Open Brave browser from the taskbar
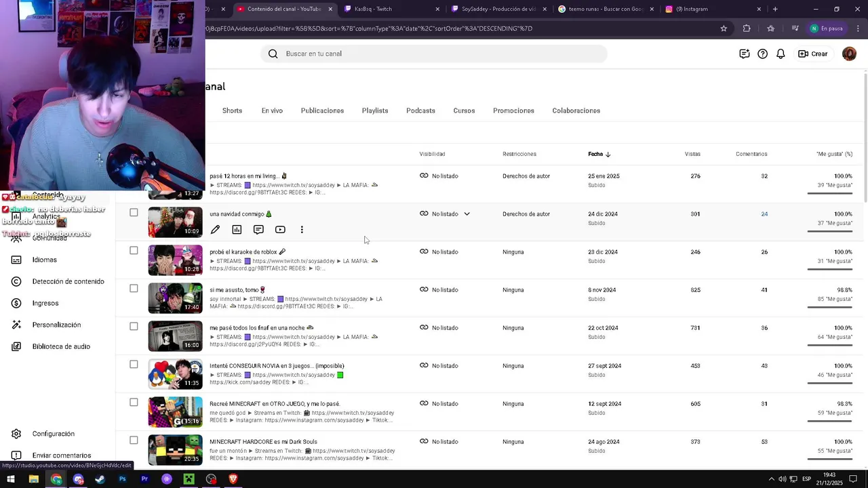Screen dimensions: 868x488 (233, 479)
